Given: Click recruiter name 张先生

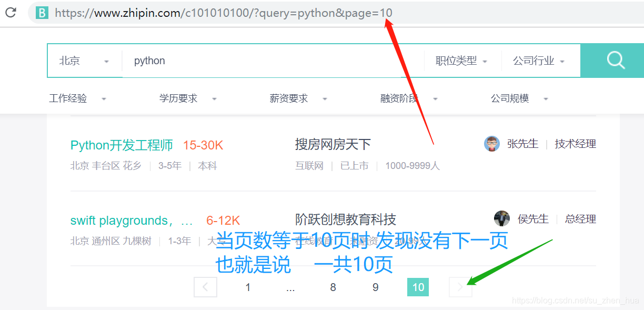Looking at the screenshot, I should pyautogui.click(x=522, y=144).
